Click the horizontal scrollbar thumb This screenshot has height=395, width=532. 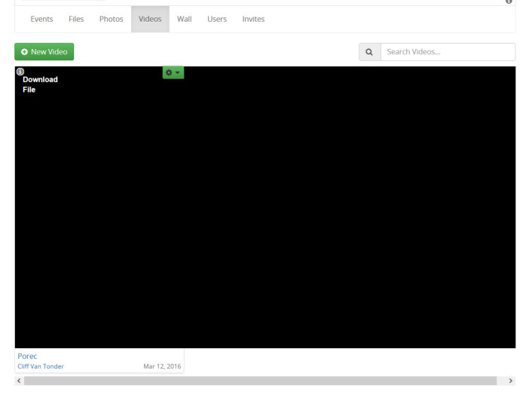pyautogui.click(x=260, y=381)
